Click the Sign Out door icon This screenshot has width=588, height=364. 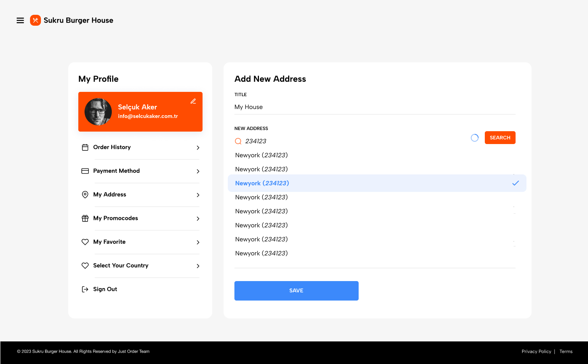click(85, 289)
